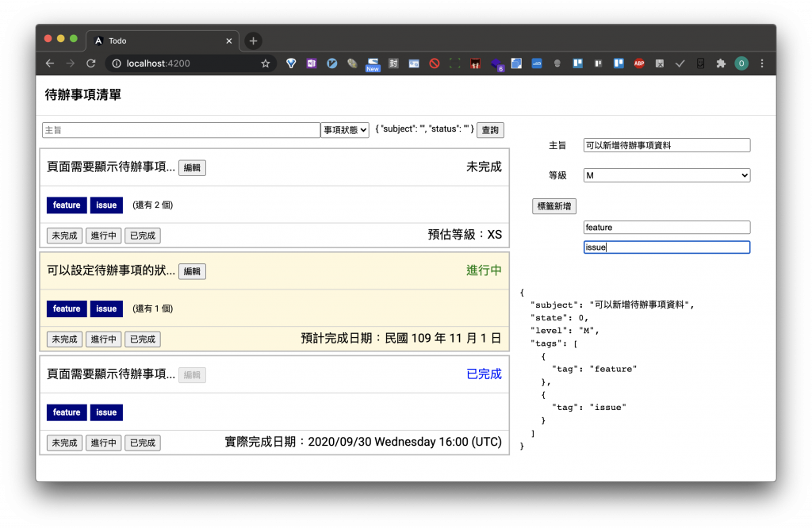Screen dimensions: 812x529
Task: Click the 待辦事項清單 page heading
Action: [x=82, y=95]
